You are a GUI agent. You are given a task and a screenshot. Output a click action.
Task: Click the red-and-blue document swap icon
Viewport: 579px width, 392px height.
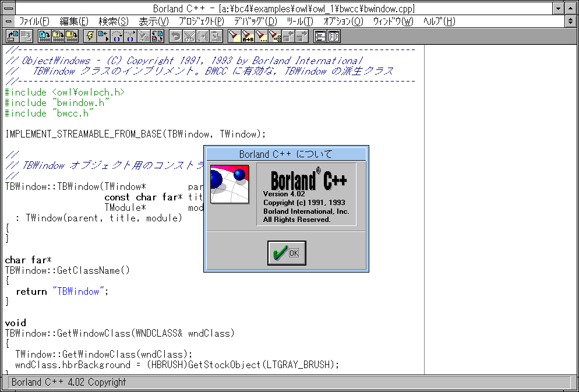coord(157,36)
